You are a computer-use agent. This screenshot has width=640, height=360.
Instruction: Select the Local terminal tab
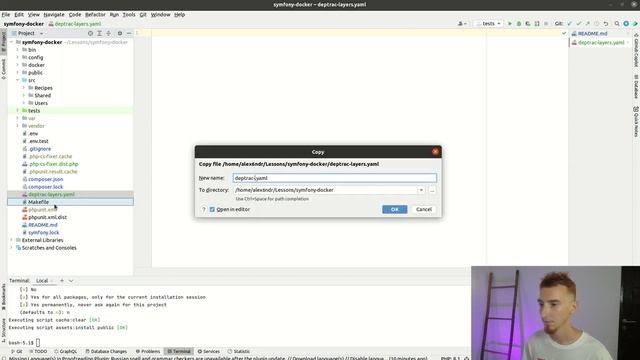coord(42,281)
